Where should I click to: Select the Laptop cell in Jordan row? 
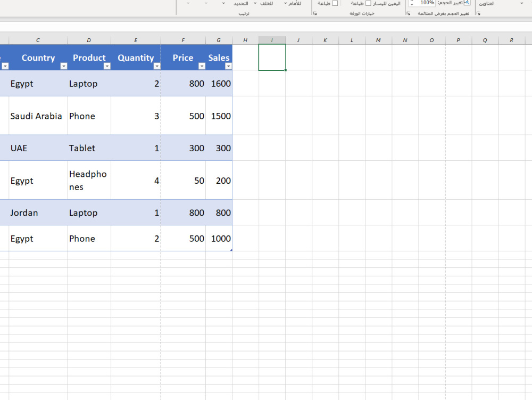89,213
